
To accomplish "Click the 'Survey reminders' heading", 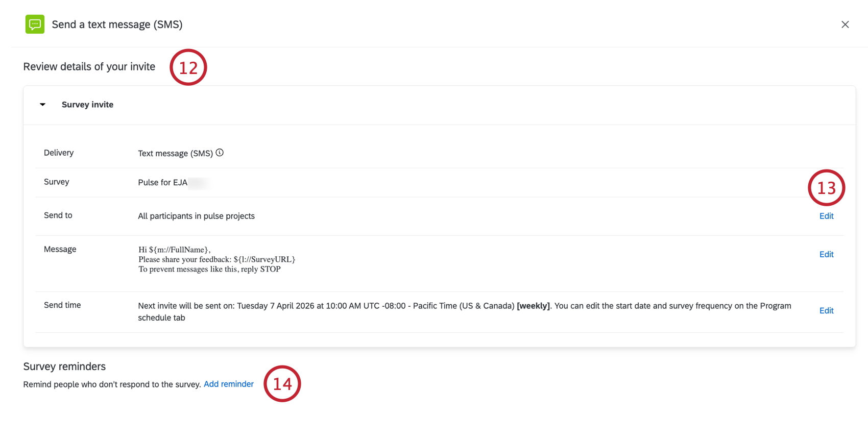I will (64, 367).
